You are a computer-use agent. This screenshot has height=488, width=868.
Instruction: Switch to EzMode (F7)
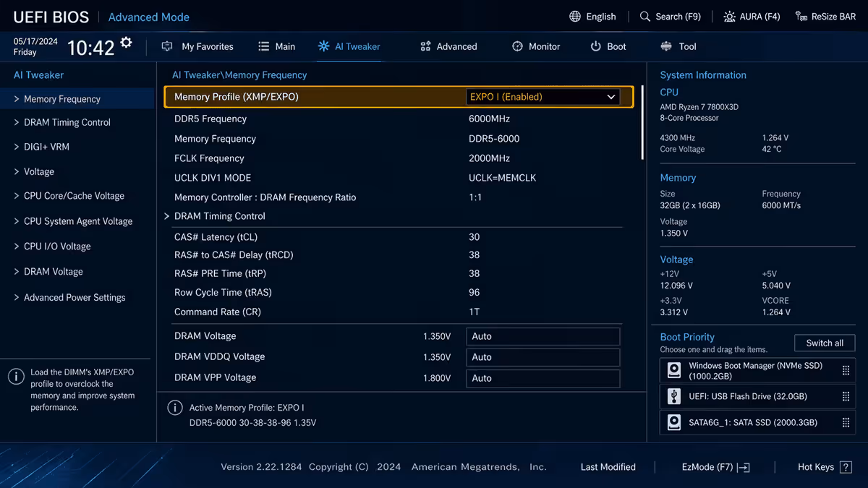(715, 467)
